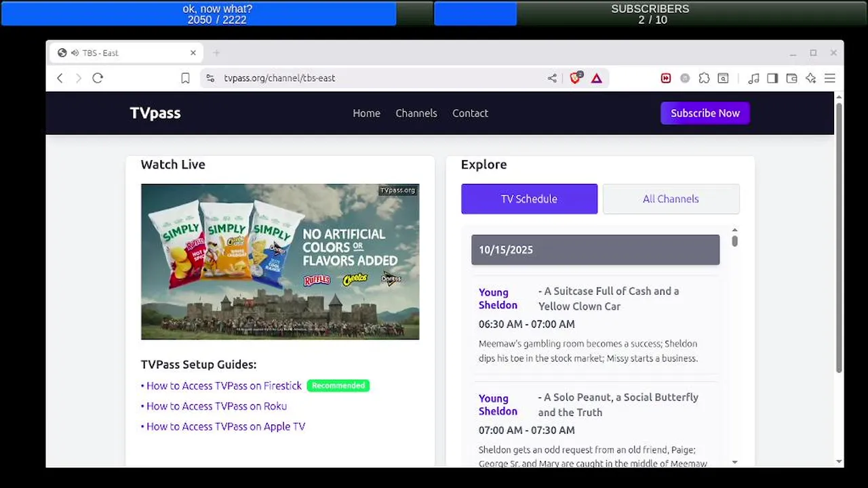Screen dimensions: 868x488
Task: Click the SUBSCRIBERS progress bar
Action: tap(650, 14)
